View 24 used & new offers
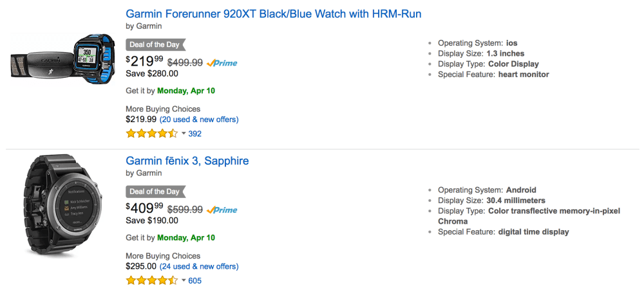644x290 pixels. [199, 266]
